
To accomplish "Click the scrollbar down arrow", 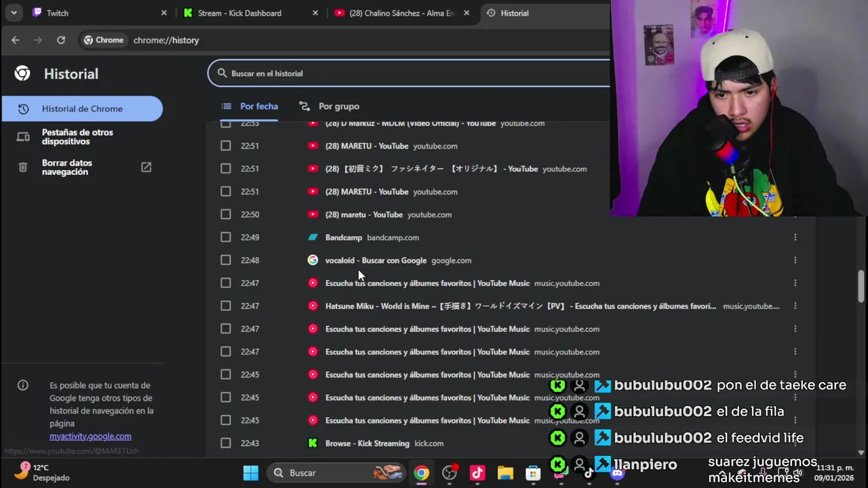I will (861, 452).
